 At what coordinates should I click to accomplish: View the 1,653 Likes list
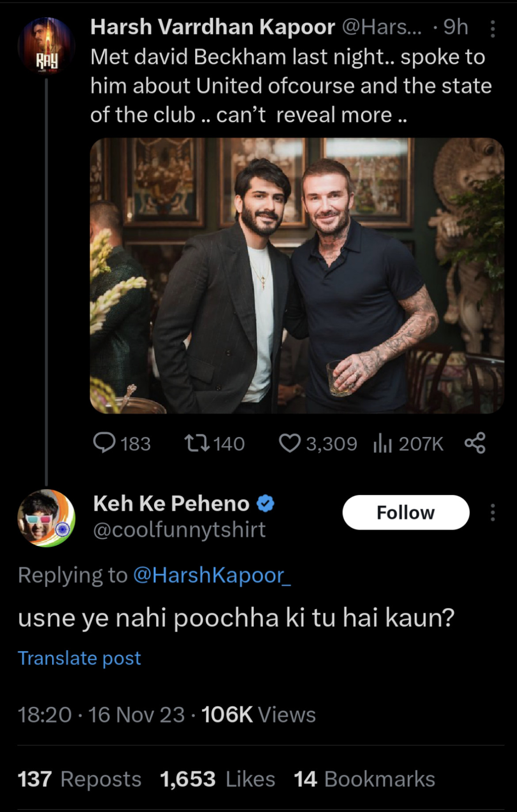point(217,779)
